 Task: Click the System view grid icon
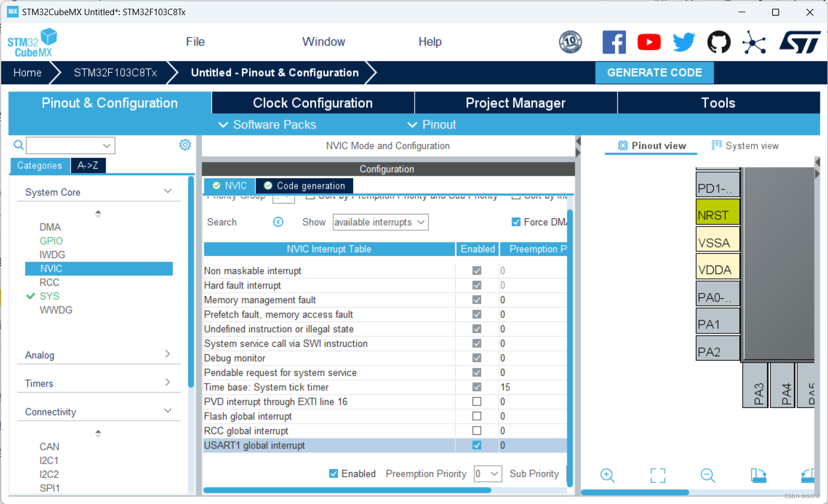tap(716, 145)
